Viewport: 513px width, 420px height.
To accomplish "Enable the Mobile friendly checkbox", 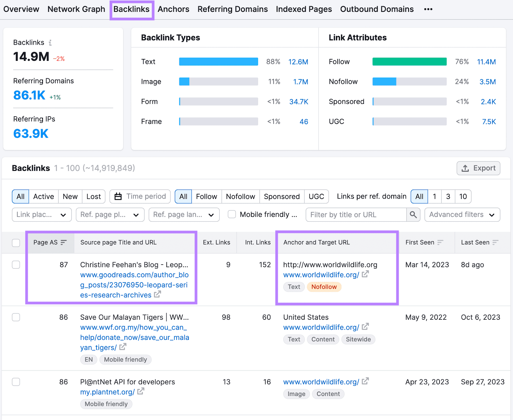I will [231, 214].
